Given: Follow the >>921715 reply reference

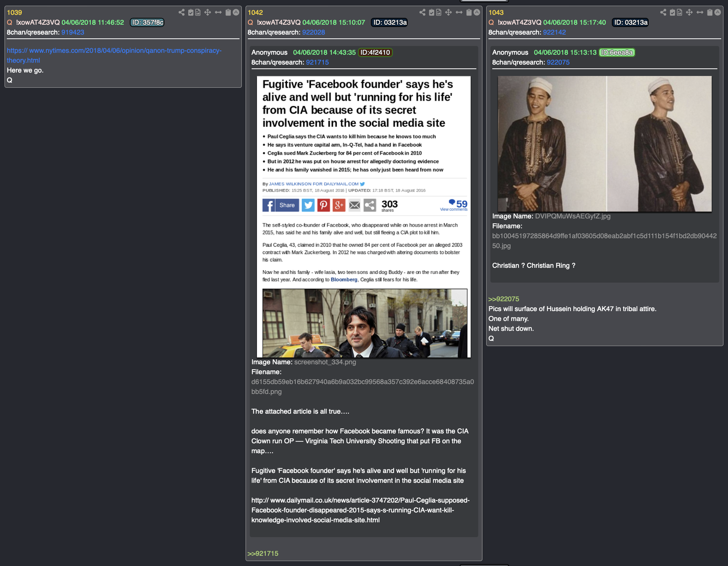Looking at the screenshot, I should [x=263, y=553].
